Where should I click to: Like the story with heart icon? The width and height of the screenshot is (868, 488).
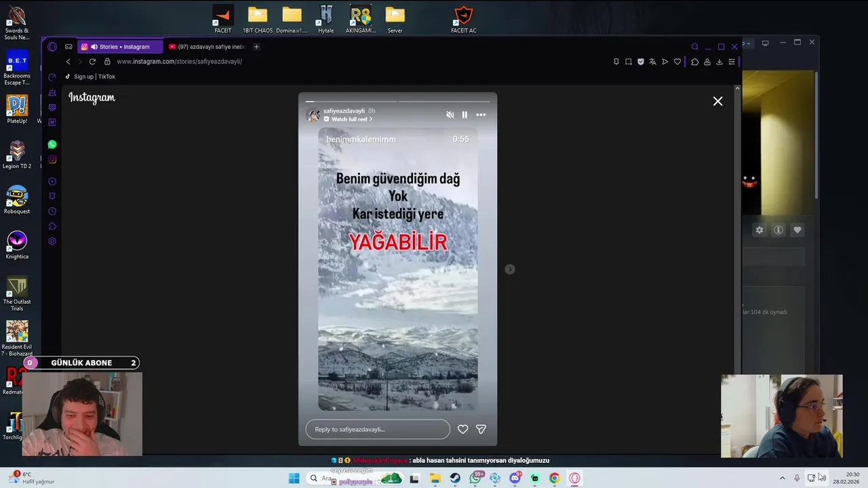click(x=462, y=429)
